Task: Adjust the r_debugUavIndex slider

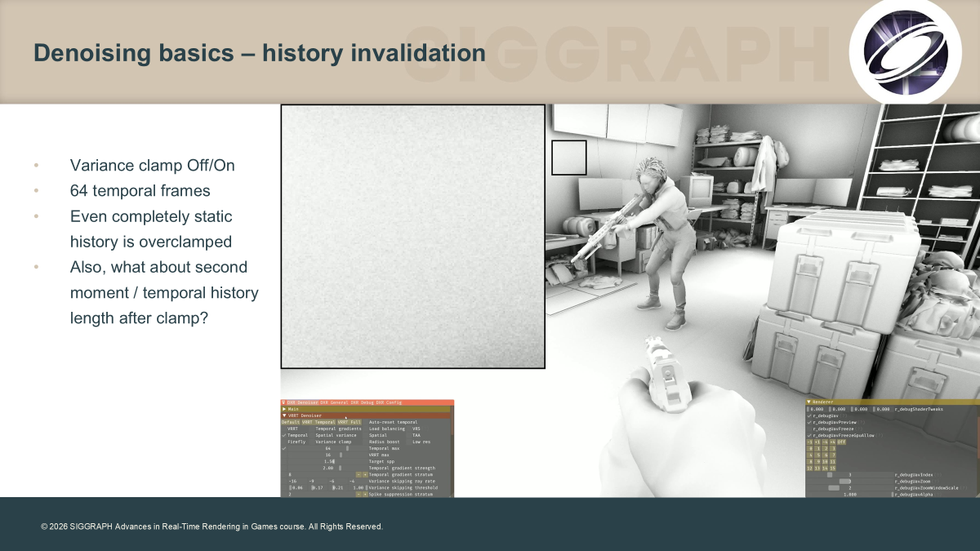Action: pos(849,475)
